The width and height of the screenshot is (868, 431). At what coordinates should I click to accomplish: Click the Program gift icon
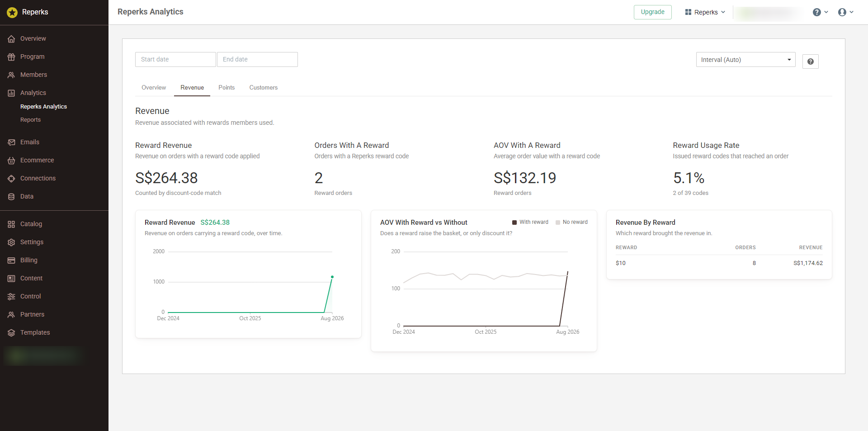click(11, 57)
